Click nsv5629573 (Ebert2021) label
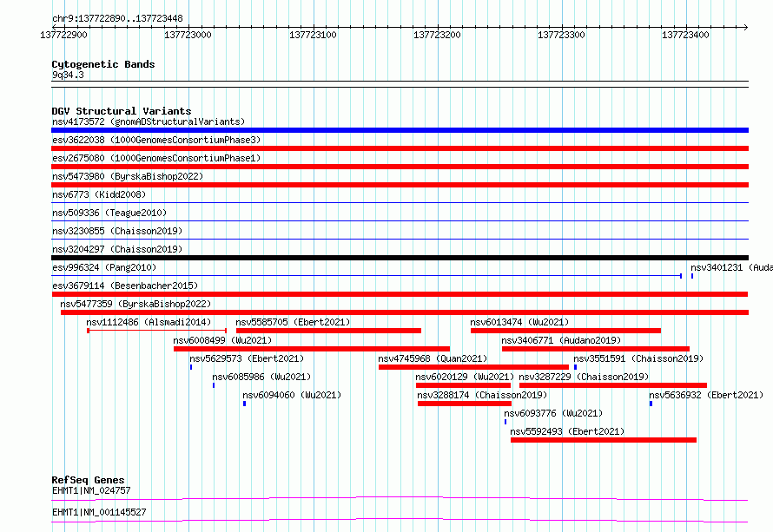The height and width of the screenshot is (532, 773). click(247, 358)
